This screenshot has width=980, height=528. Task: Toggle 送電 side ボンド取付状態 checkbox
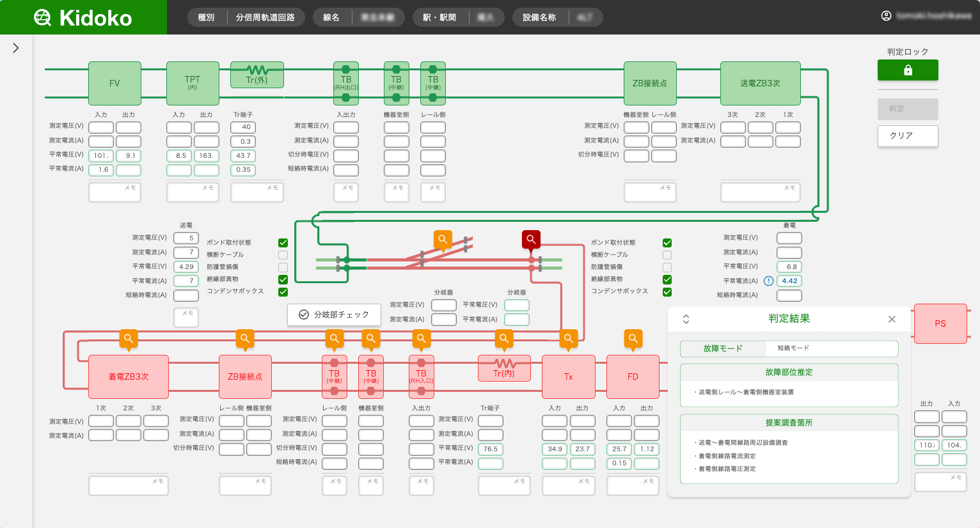[x=283, y=243]
